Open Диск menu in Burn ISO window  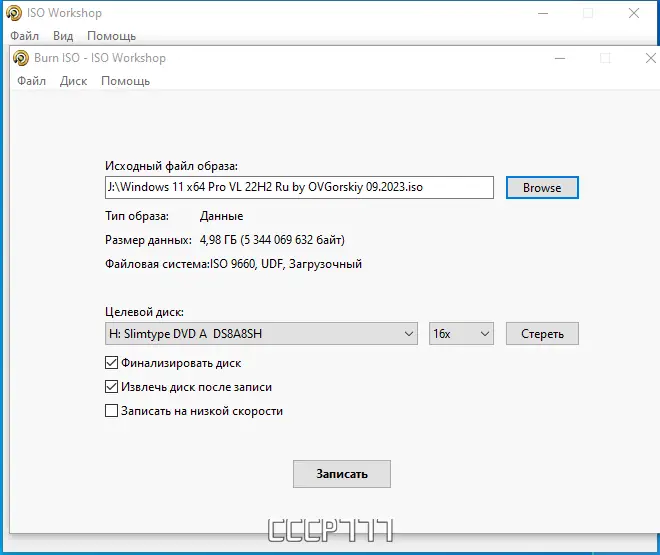[x=73, y=81]
